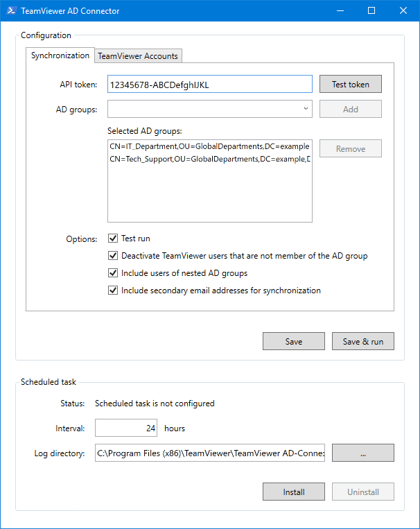The height and width of the screenshot is (529, 420).
Task: Maximize the TeamViewer AD Connector window
Action: point(371,10)
